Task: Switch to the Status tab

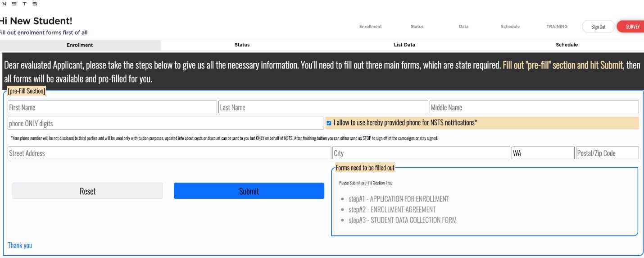Action: tap(242, 45)
